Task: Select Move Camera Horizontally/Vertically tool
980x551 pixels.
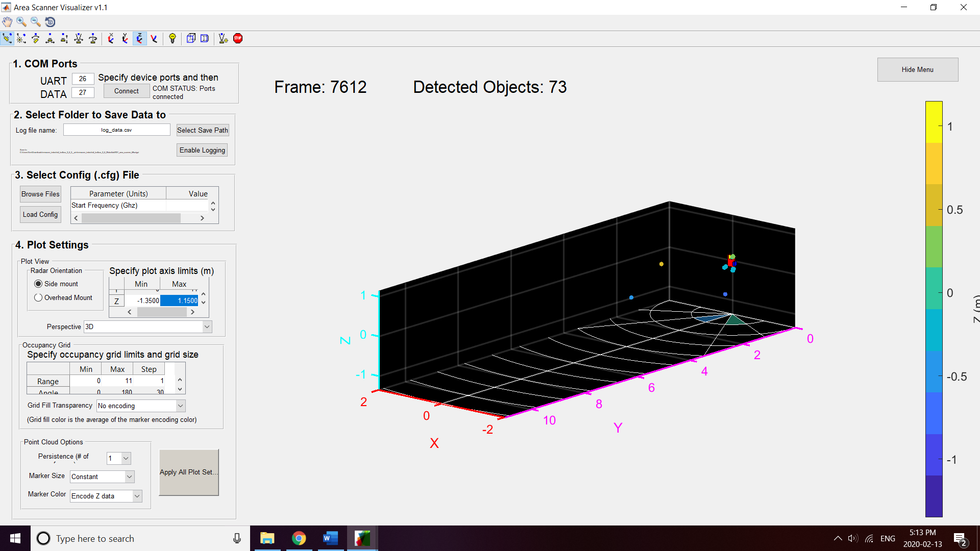Action: 50,39
